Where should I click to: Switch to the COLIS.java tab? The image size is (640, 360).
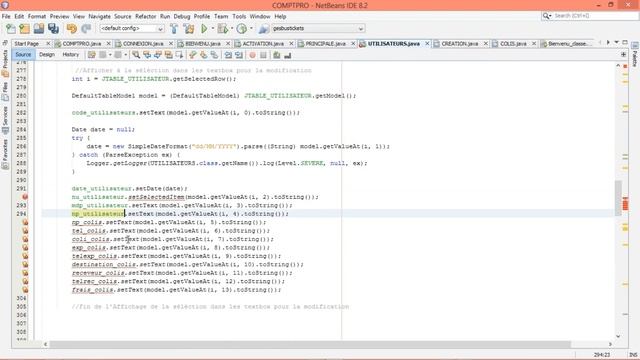[513, 43]
